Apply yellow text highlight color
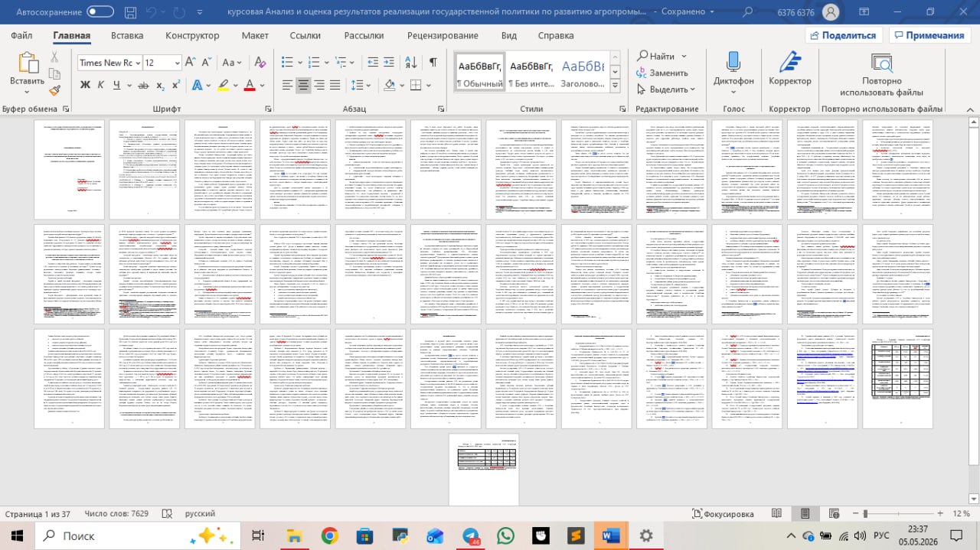The image size is (980, 550). [x=223, y=85]
